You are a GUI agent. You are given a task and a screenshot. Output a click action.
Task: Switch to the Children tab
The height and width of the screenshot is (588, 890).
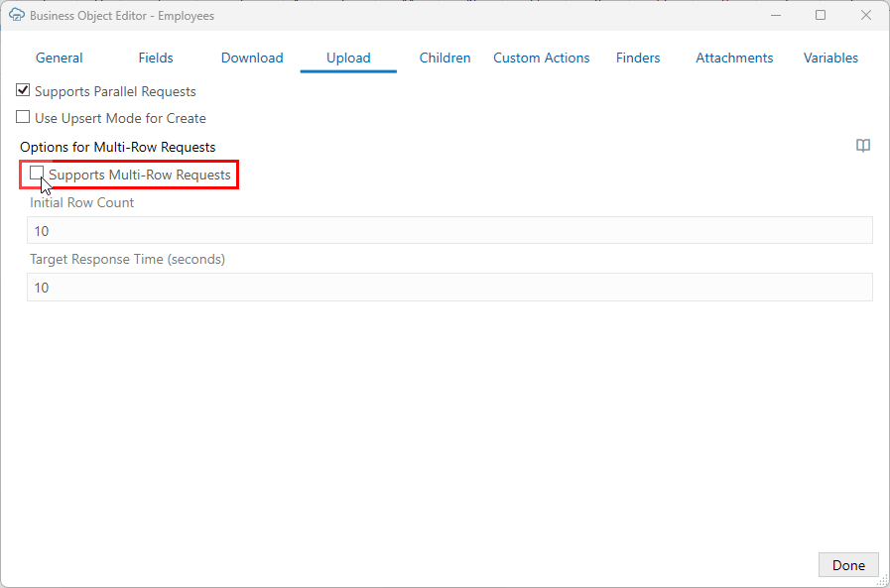point(445,58)
